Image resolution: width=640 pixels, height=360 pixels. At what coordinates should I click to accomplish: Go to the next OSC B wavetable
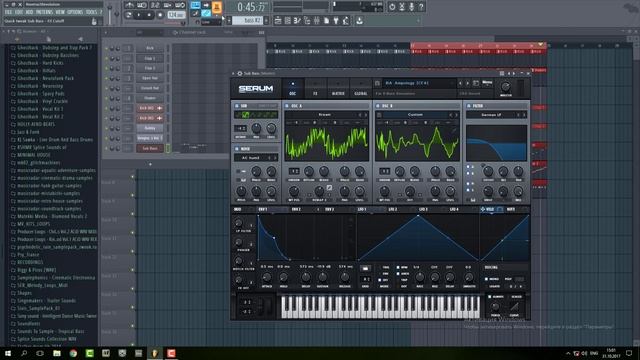[x=456, y=115]
